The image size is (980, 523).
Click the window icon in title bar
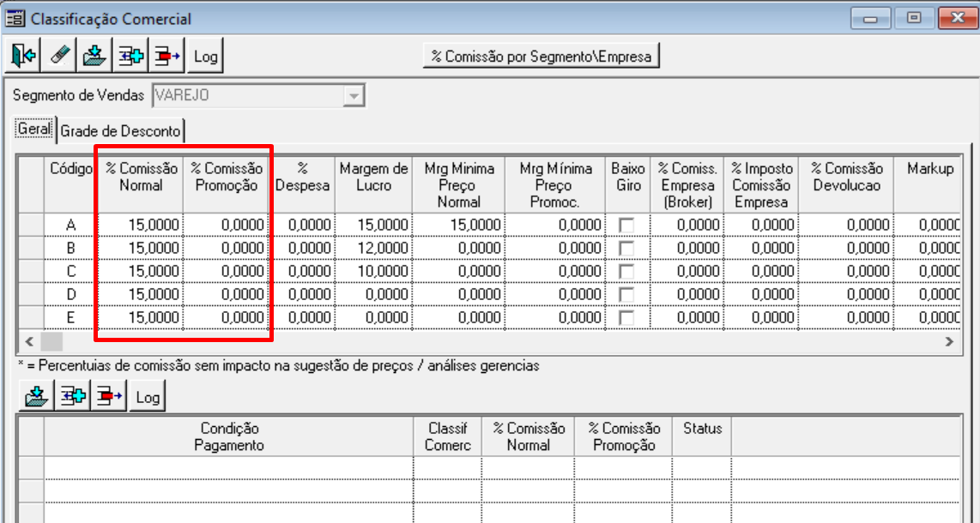click(x=15, y=18)
